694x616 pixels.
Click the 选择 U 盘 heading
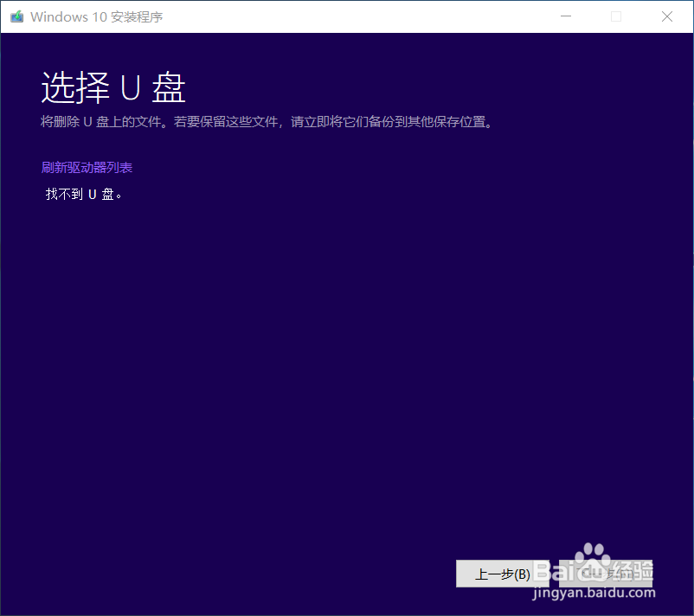tap(113, 87)
